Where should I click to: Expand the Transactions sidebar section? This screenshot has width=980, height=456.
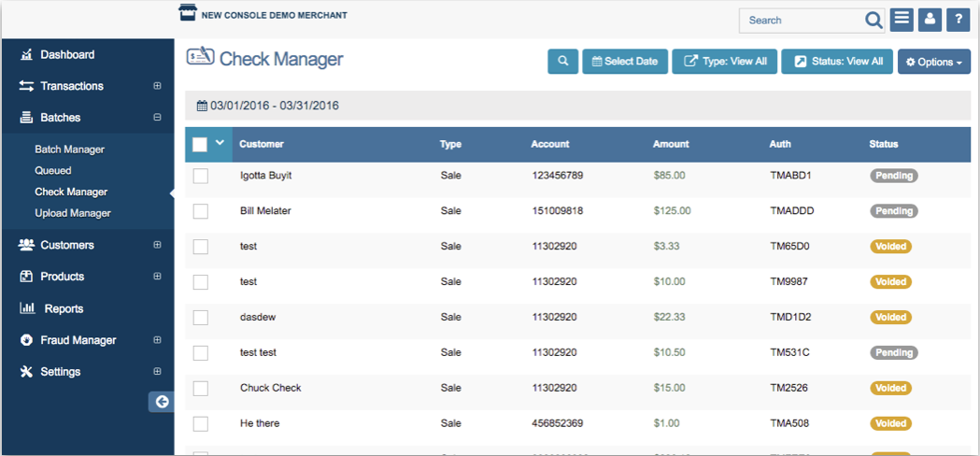point(157,86)
